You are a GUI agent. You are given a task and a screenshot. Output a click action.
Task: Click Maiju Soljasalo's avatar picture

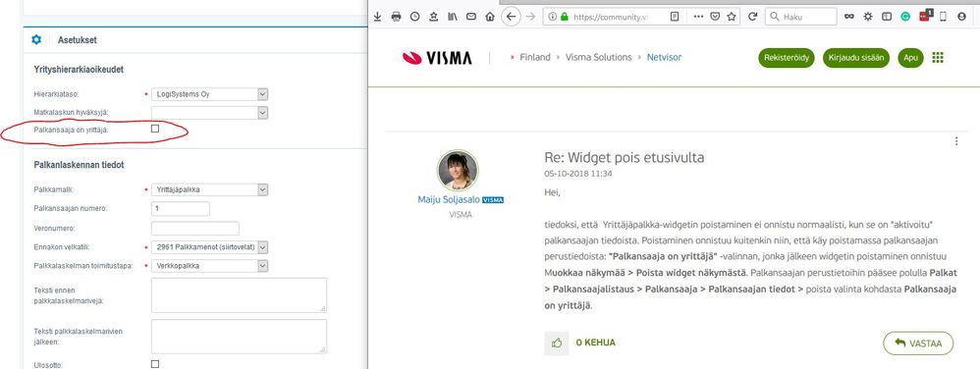coord(458,171)
